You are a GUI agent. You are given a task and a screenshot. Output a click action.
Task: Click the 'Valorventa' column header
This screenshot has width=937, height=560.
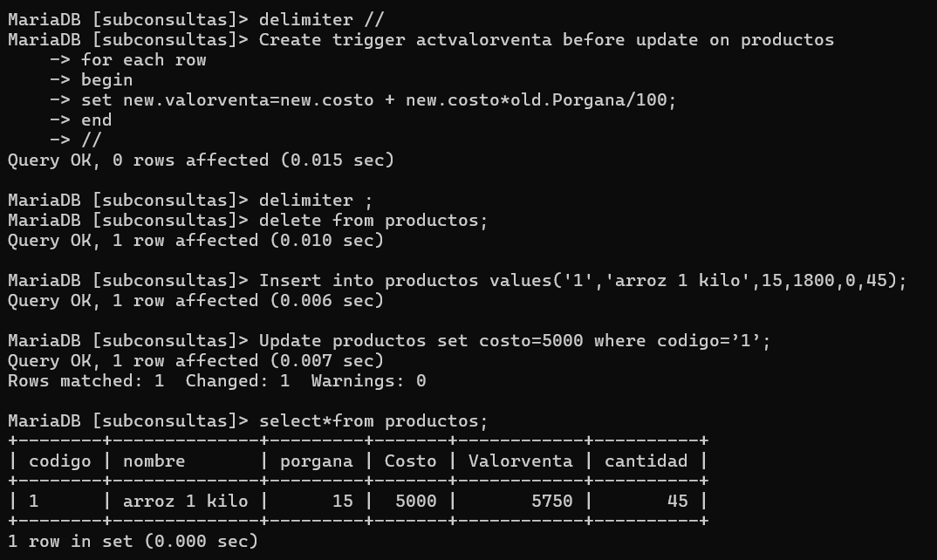[x=520, y=461]
